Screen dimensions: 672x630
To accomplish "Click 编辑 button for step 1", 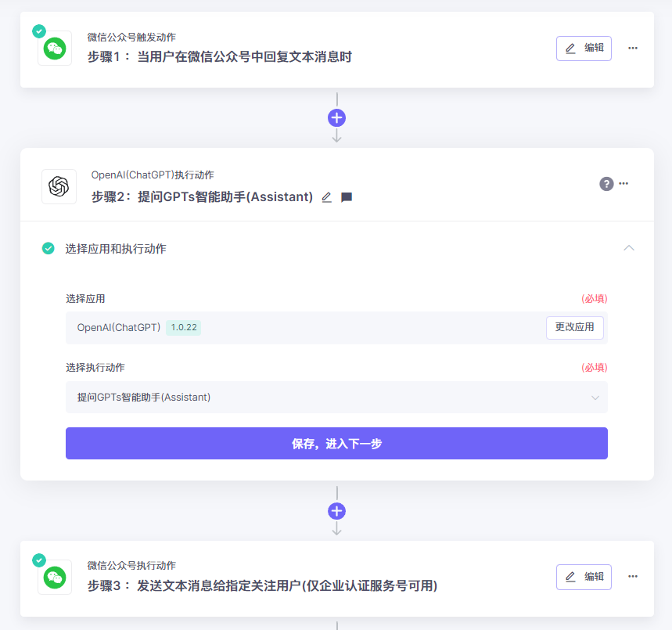I will click(x=584, y=49).
